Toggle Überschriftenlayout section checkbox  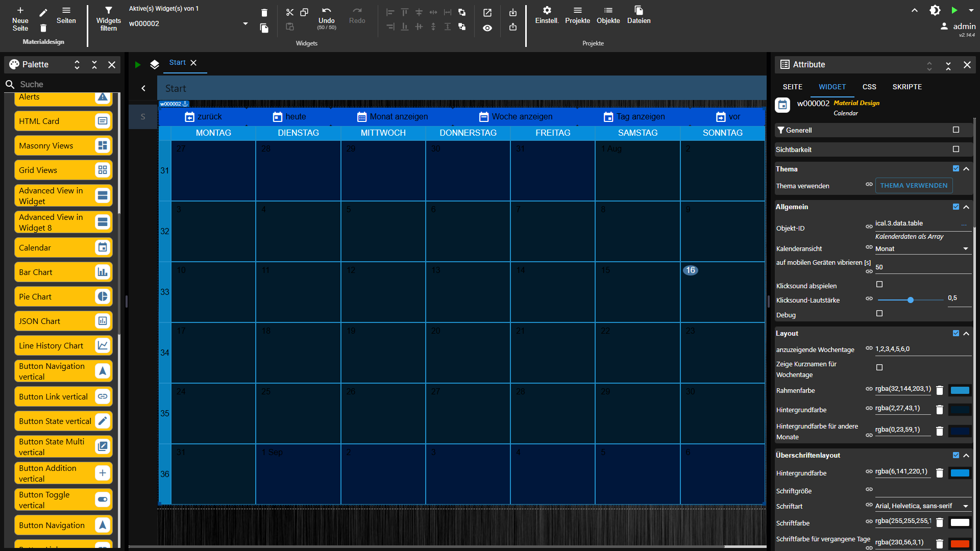point(956,455)
